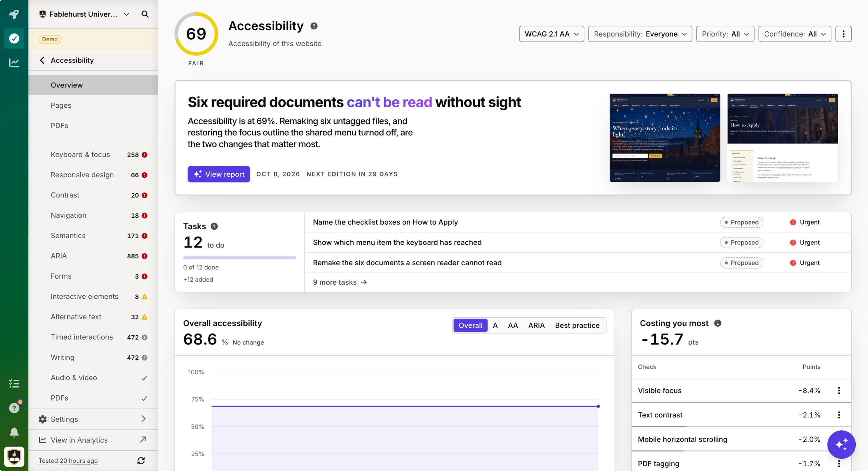This screenshot has height=471, width=868.
Task: Click the tasks progress bar
Action: [x=239, y=258]
